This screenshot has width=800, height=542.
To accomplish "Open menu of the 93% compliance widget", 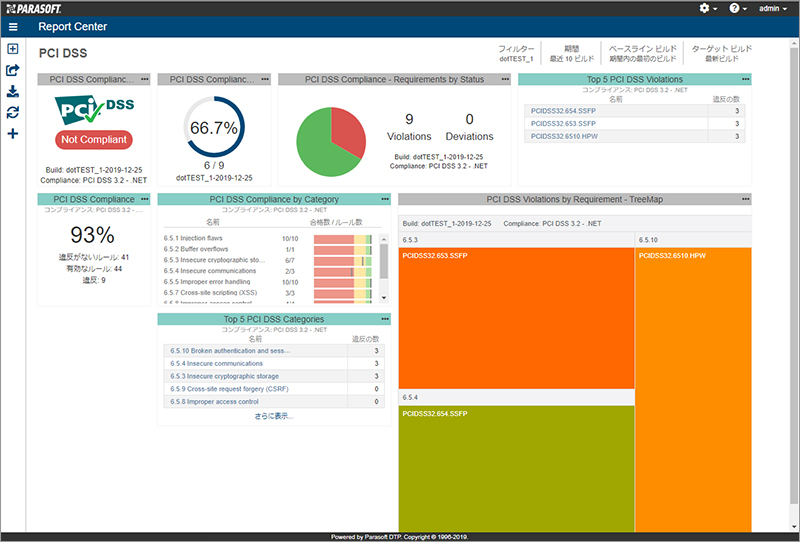I will point(145,199).
